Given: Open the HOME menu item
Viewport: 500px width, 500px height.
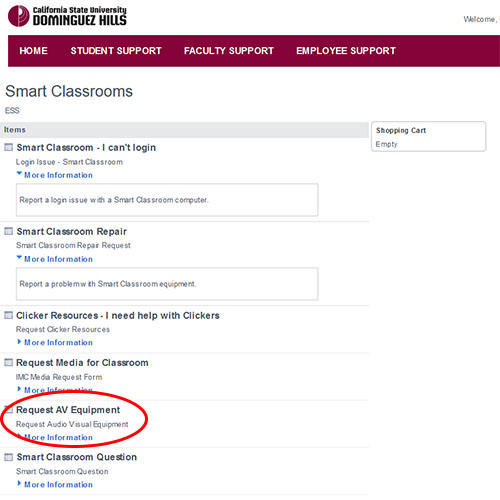Looking at the screenshot, I should pos(33,51).
